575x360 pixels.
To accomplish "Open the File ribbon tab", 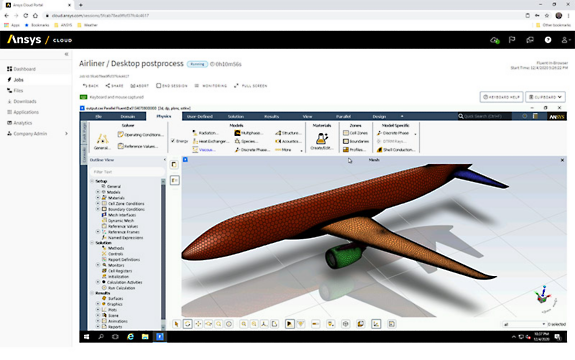I will [x=98, y=117].
